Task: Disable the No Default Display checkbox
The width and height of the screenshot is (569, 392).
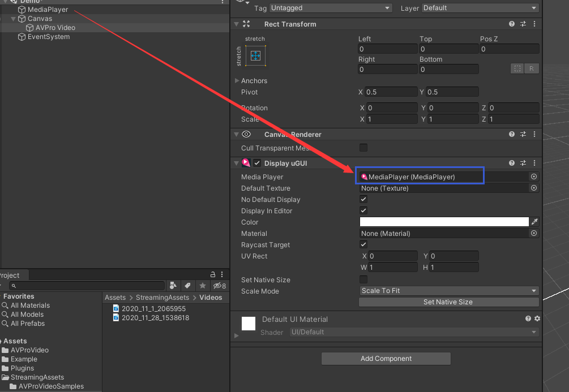Action: pyautogui.click(x=363, y=199)
